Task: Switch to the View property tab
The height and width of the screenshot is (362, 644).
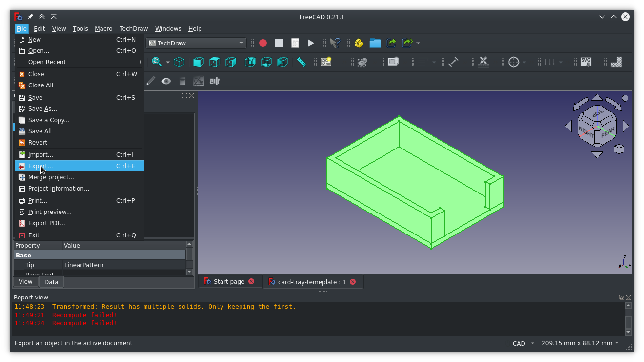Action: pyautogui.click(x=25, y=282)
